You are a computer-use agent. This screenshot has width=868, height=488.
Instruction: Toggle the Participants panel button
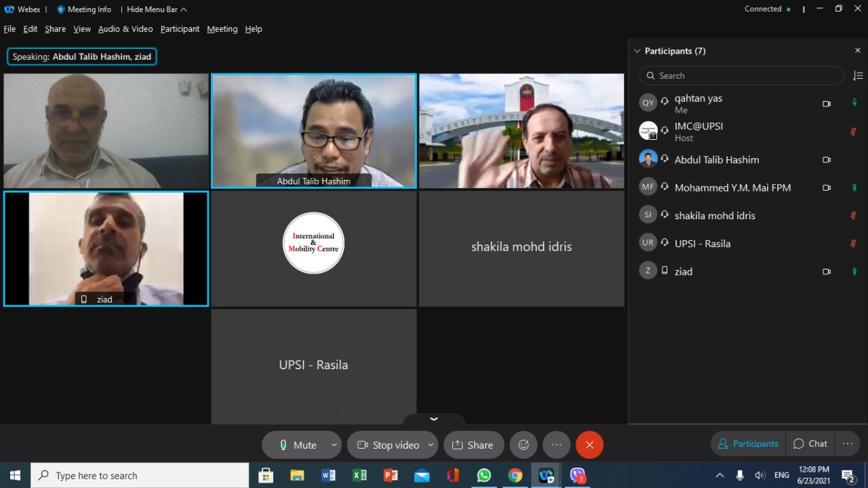[x=748, y=444]
